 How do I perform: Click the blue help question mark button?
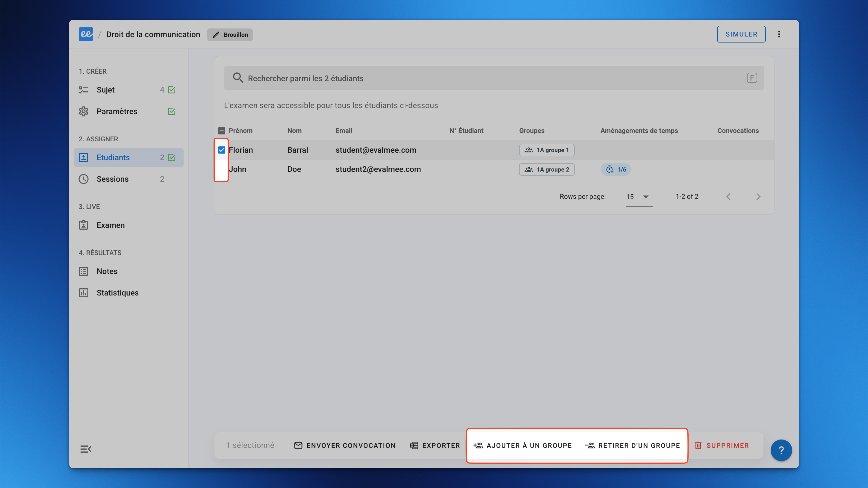pyautogui.click(x=781, y=450)
